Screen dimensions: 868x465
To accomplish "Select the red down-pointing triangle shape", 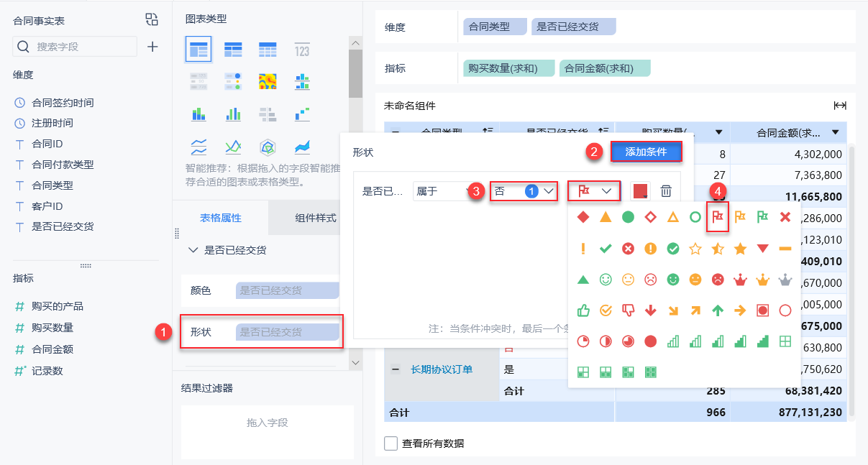I will [x=762, y=249].
